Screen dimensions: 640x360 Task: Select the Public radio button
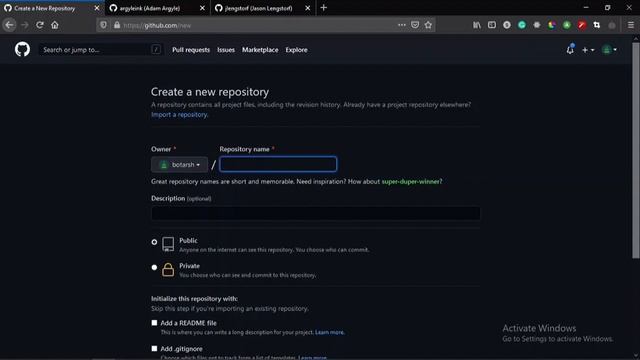154,242
